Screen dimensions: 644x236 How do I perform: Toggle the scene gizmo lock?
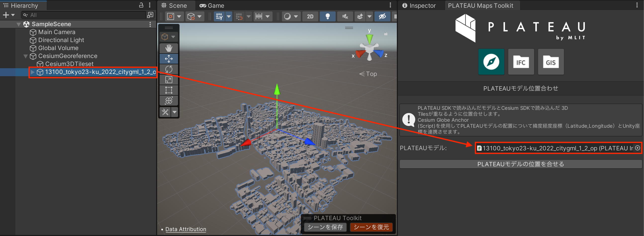click(386, 33)
